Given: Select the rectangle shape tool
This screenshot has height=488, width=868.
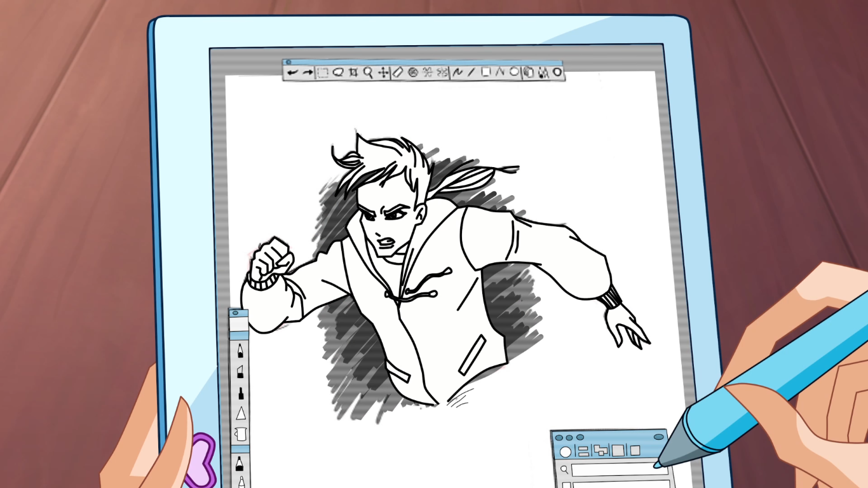Looking at the screenshot, I should 485,73.
